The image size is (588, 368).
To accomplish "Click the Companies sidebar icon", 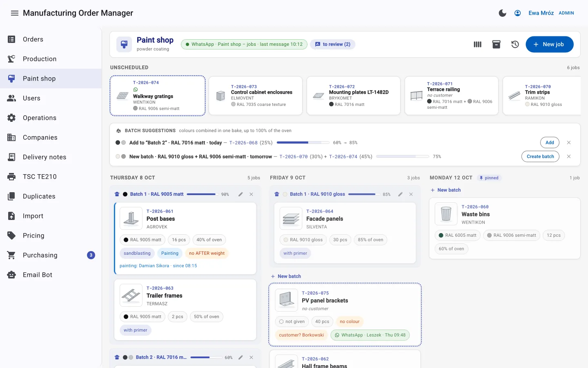I will coord(11,137).
